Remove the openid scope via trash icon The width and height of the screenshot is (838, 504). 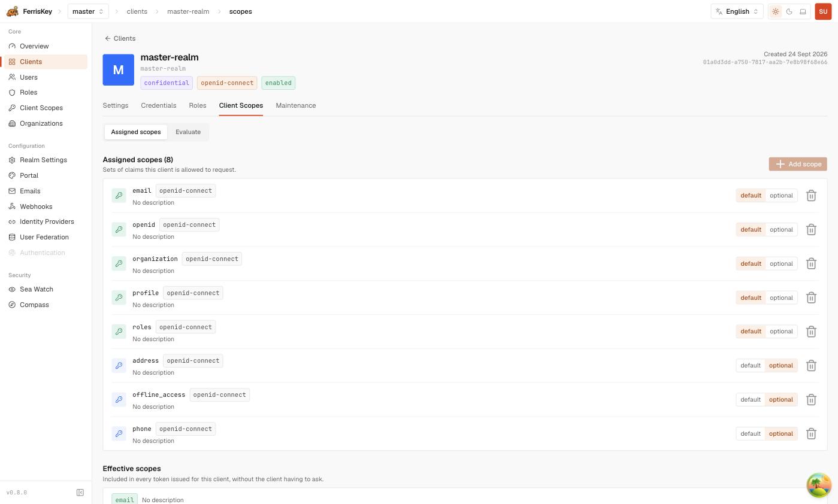[811, 230]
